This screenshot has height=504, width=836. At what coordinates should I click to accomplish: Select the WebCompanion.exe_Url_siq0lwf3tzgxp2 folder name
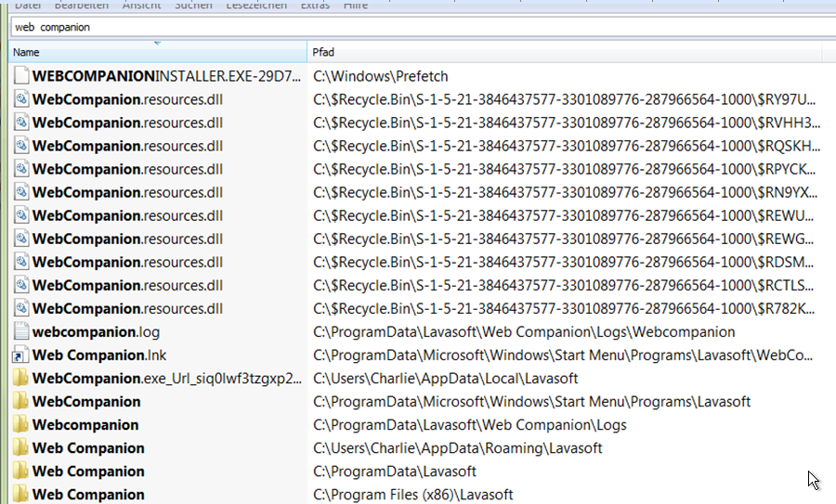167,379
